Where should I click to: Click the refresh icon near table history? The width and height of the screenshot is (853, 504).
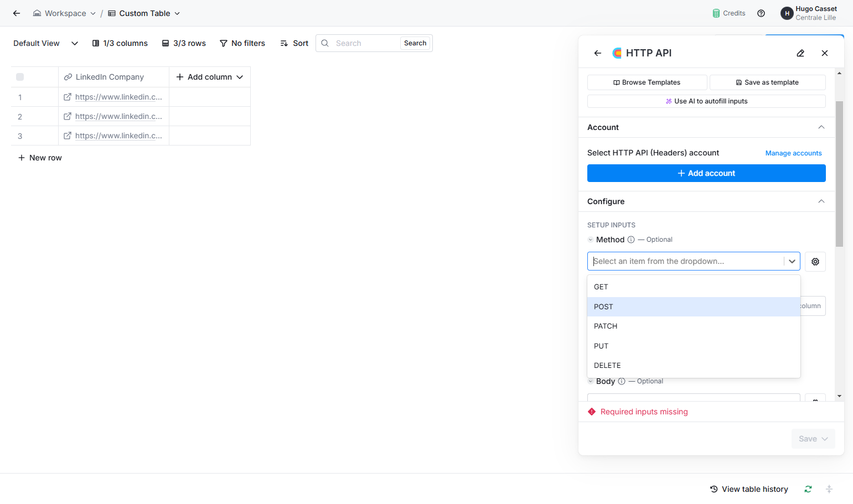coord(808,489)
